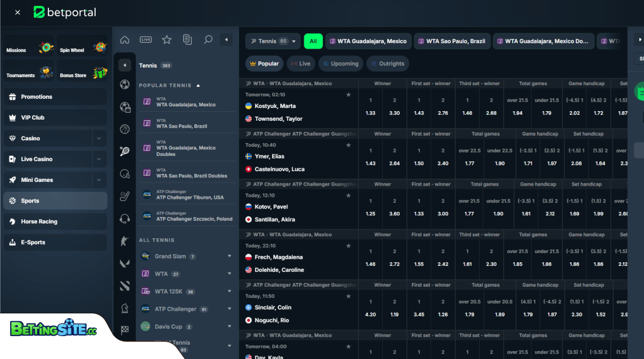Open favorites star in top toolbar

(x=167, y=40)
